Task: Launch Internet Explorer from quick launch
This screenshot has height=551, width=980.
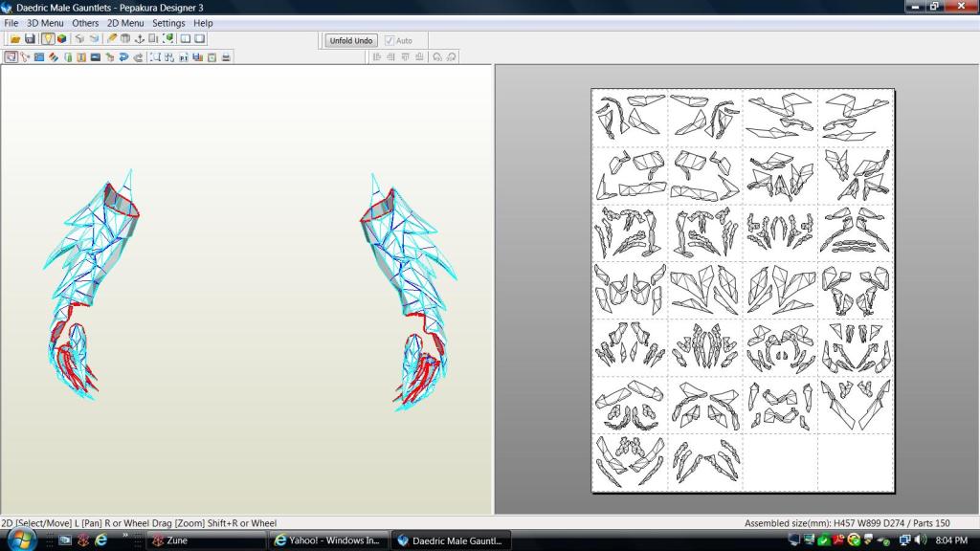Action: coord(100,540)
